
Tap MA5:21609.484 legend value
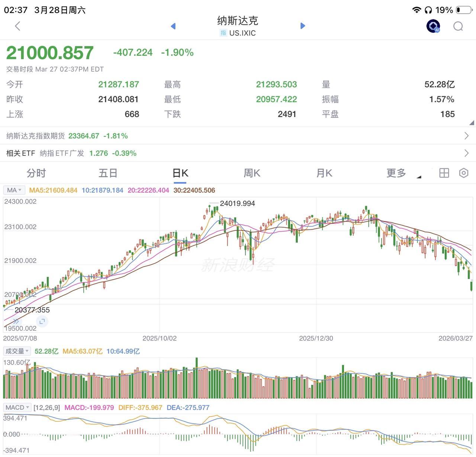[x=53, y=190]
